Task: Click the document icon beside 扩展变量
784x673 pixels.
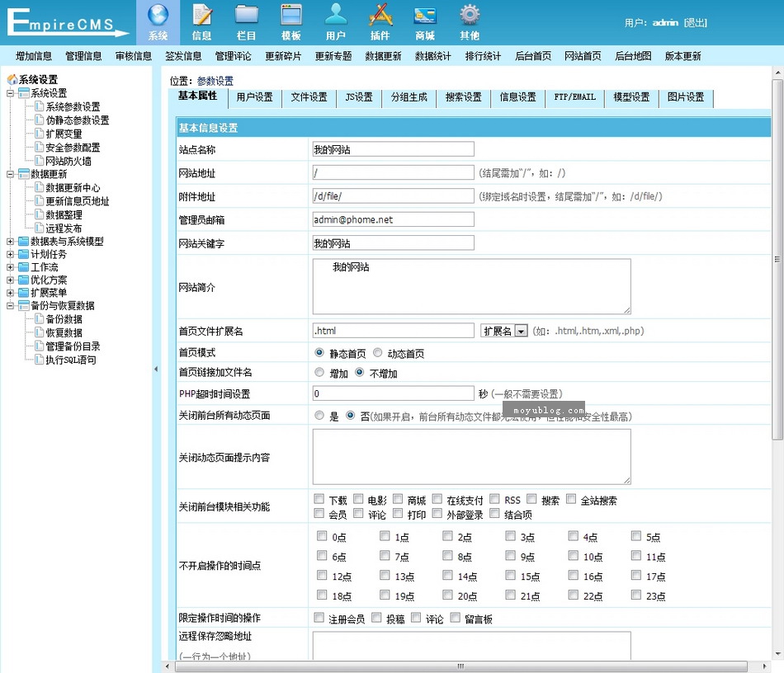Action: [x=39, y=134]
